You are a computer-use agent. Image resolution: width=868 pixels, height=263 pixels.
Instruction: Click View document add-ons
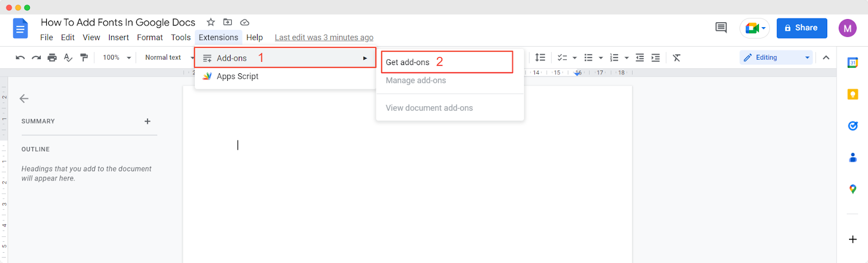pyautogui.click(x=450, y=108)
